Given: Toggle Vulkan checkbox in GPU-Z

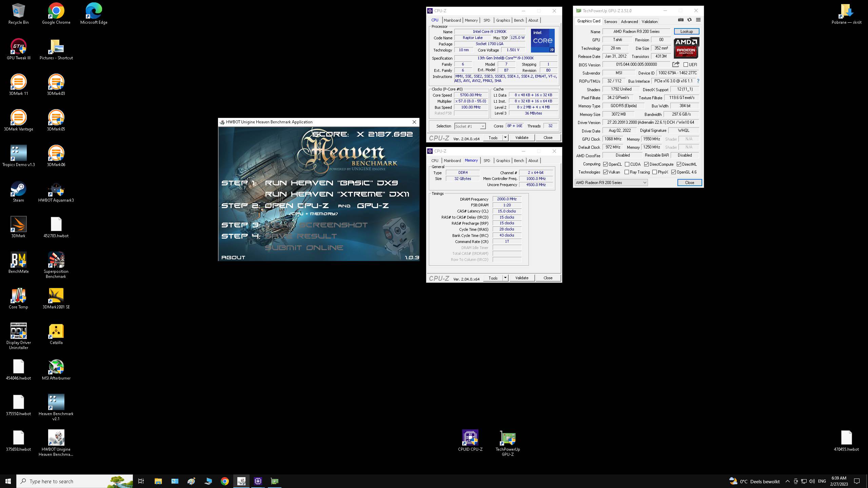Looking at the screenshot, I should point(605,172).
